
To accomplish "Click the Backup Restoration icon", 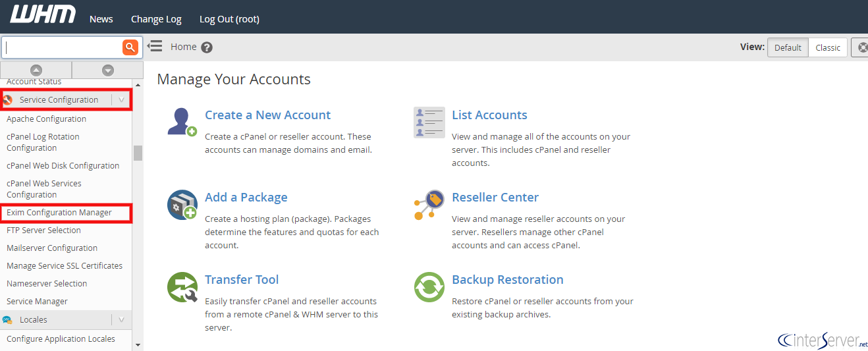I will coord(429,287).
